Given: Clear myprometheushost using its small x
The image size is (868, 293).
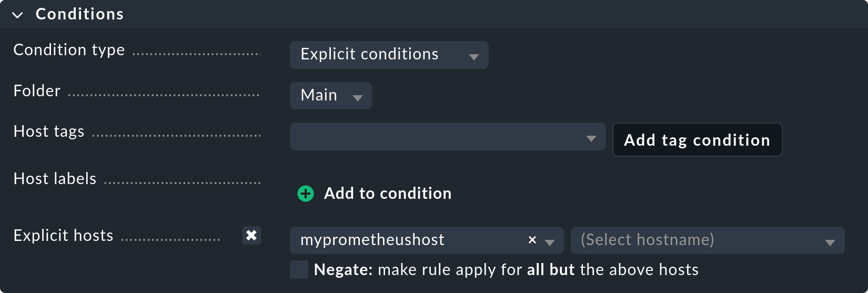Looking at the screenshot, I should pos(532,240).
